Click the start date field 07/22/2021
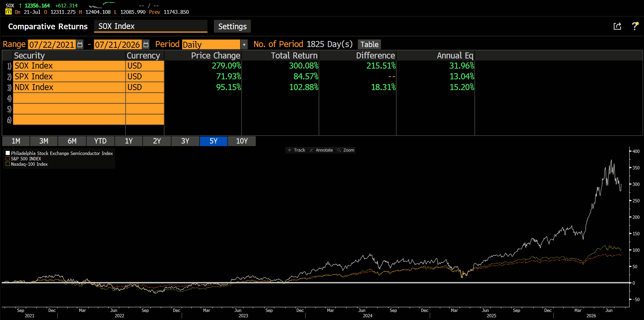 pos(51,44)
